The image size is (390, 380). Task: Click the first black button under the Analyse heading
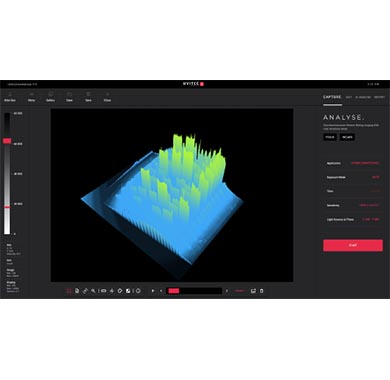pyautogui.click(x=330, y=137)
